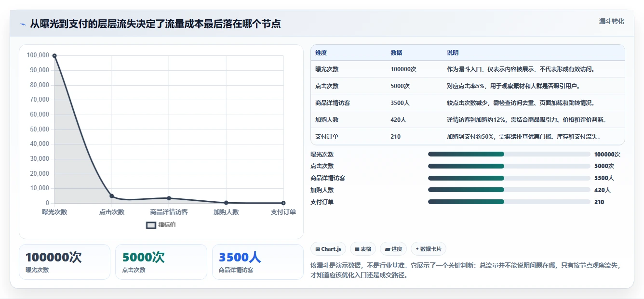Click the 100,000 y-axis label
This screenshot has height=299, width=644.
[38, 55]
